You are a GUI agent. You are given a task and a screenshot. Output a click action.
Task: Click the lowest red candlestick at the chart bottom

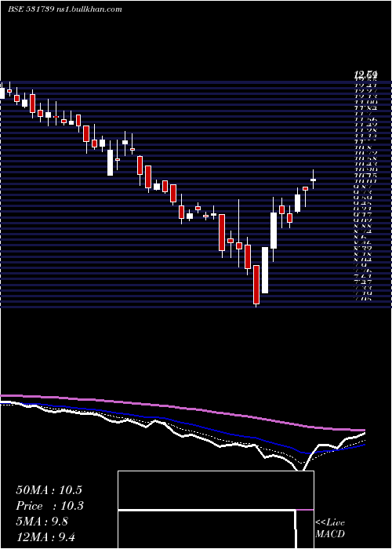[x=256, y=285]
